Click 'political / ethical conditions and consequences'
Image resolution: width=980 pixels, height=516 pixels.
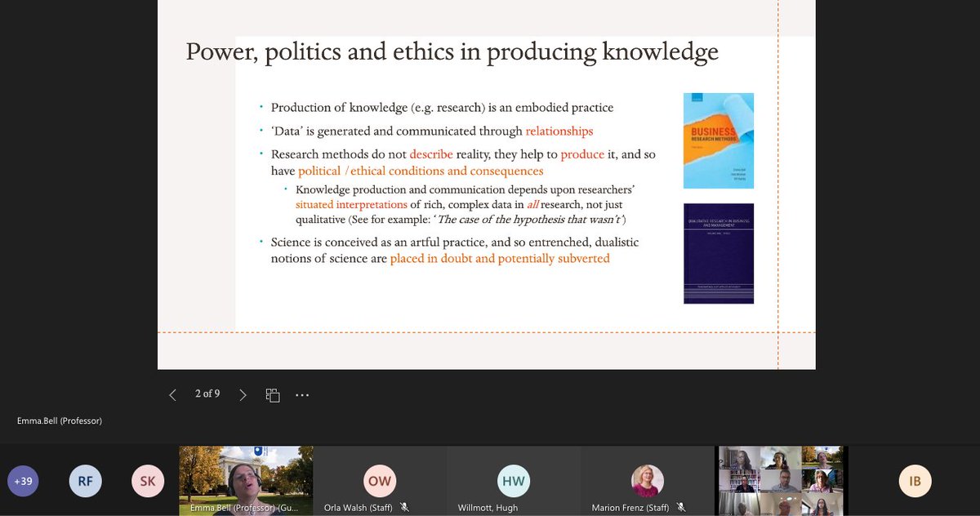point(421,171)
